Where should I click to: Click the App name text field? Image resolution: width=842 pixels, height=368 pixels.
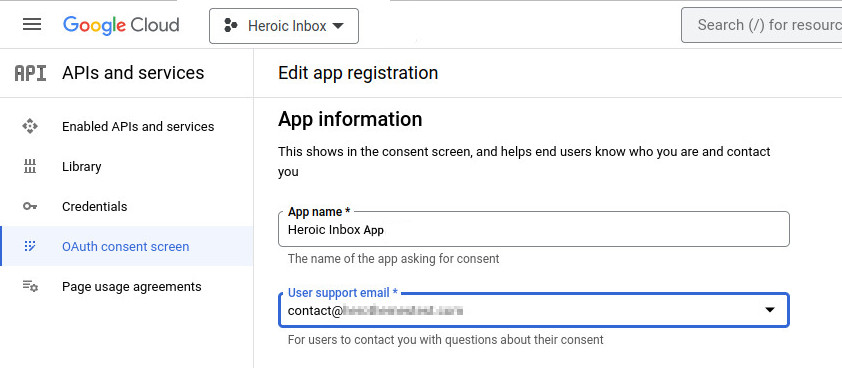point(534,229)
